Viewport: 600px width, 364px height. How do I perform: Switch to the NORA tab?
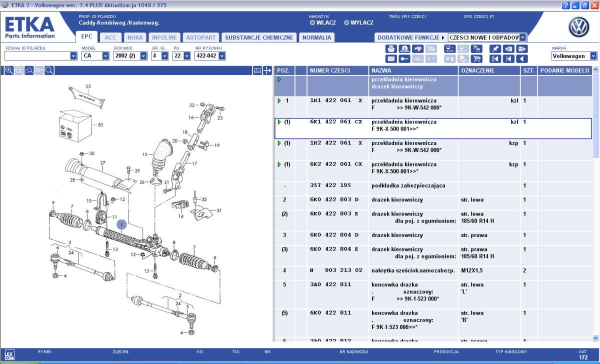pyautogui.click(x=134, y=37)
